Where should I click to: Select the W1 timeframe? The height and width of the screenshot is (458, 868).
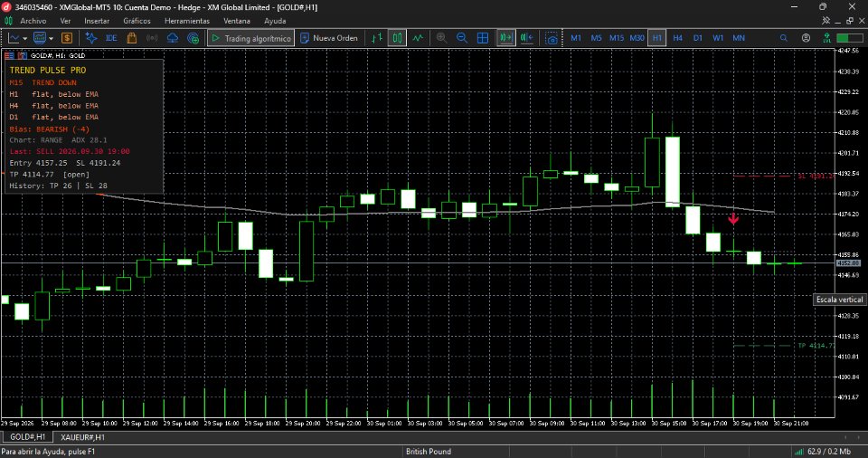[718, 38]
